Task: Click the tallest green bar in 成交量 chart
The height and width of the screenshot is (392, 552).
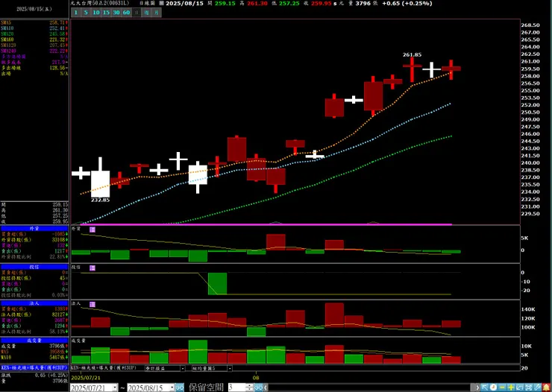Action: tap(198, 352)
